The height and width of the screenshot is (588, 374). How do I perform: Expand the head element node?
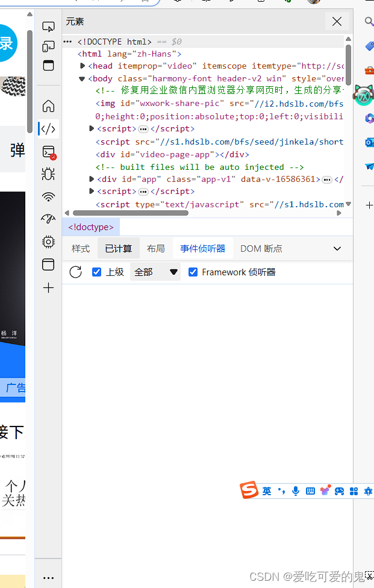(x=83, y=66)
